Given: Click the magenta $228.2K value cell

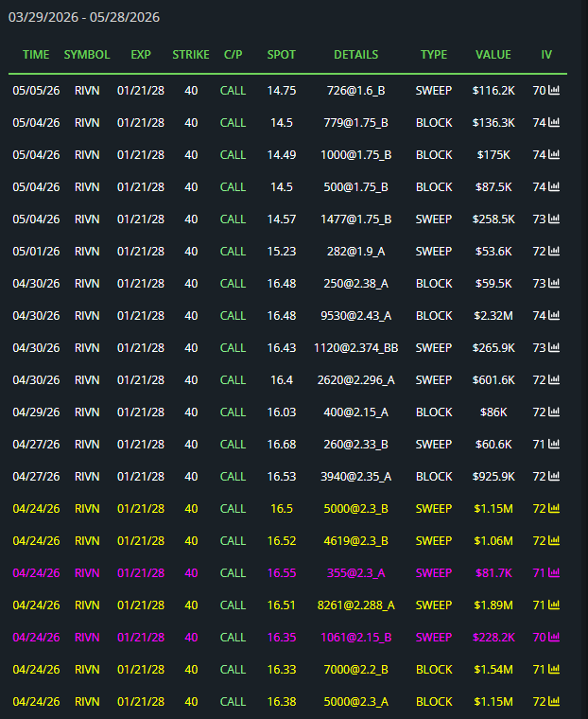Looking at the screenshot, I should (x=493, y=637).
